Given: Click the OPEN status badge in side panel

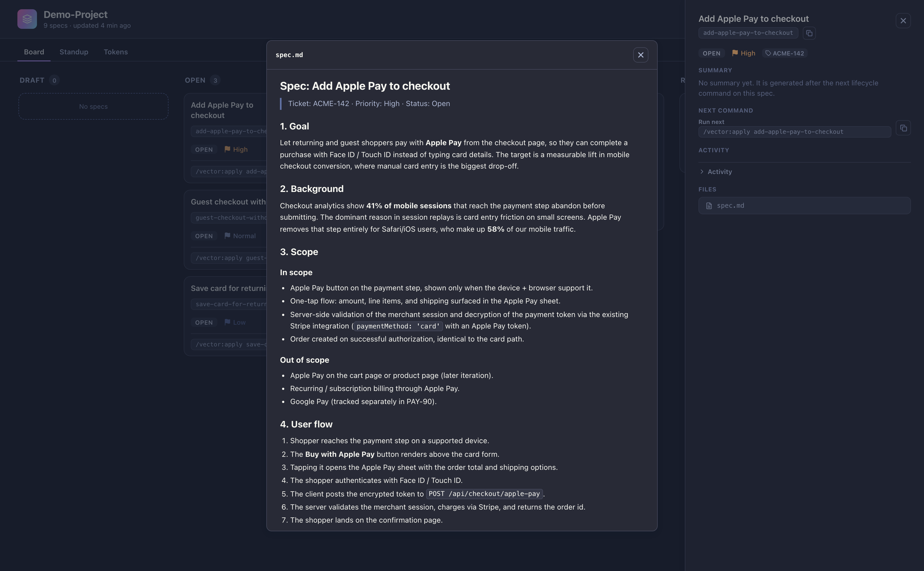Looking at the screenshot, I should (711, 53).
